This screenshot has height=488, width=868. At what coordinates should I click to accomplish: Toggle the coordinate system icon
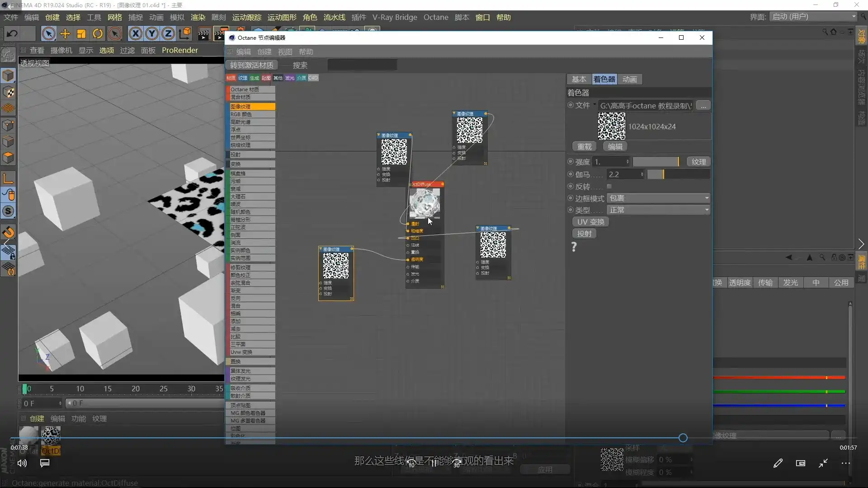click(185, 33)
